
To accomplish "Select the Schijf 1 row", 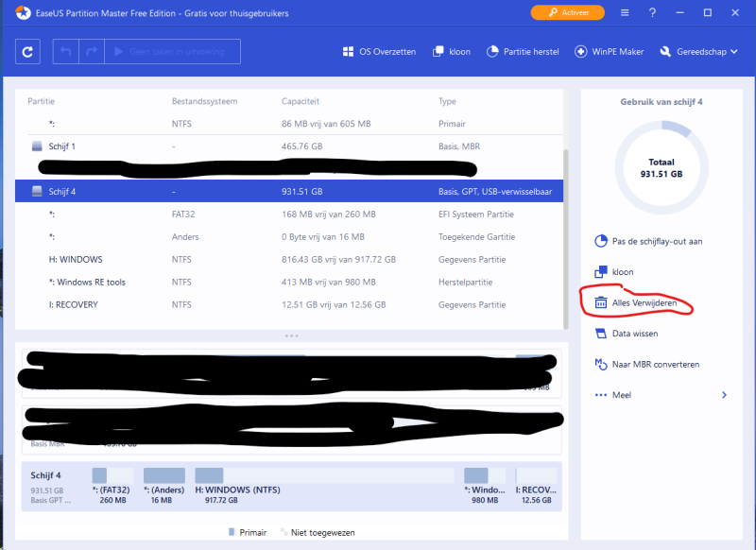I will pyautogui.click(x=289, y=146).
